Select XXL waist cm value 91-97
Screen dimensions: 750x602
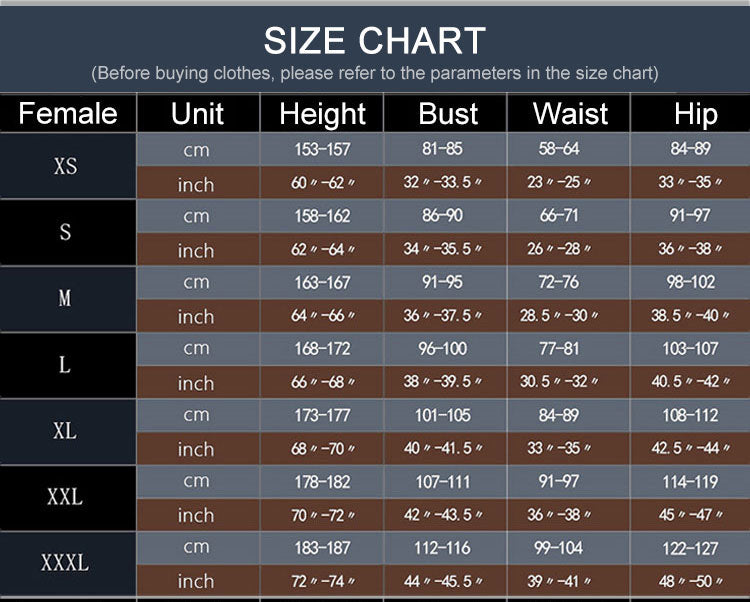coord(559,481)
